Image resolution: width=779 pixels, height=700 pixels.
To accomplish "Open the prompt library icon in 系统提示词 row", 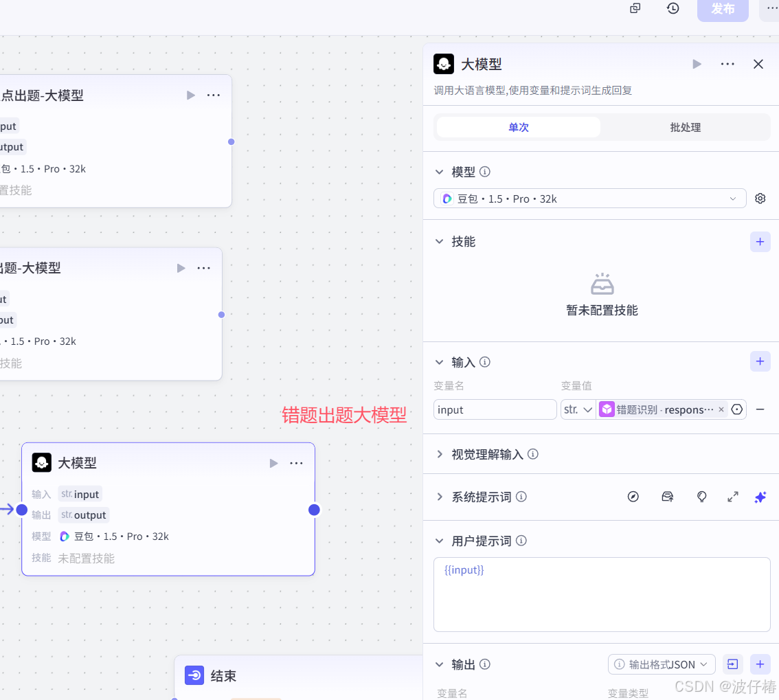I will pos(667,497).
